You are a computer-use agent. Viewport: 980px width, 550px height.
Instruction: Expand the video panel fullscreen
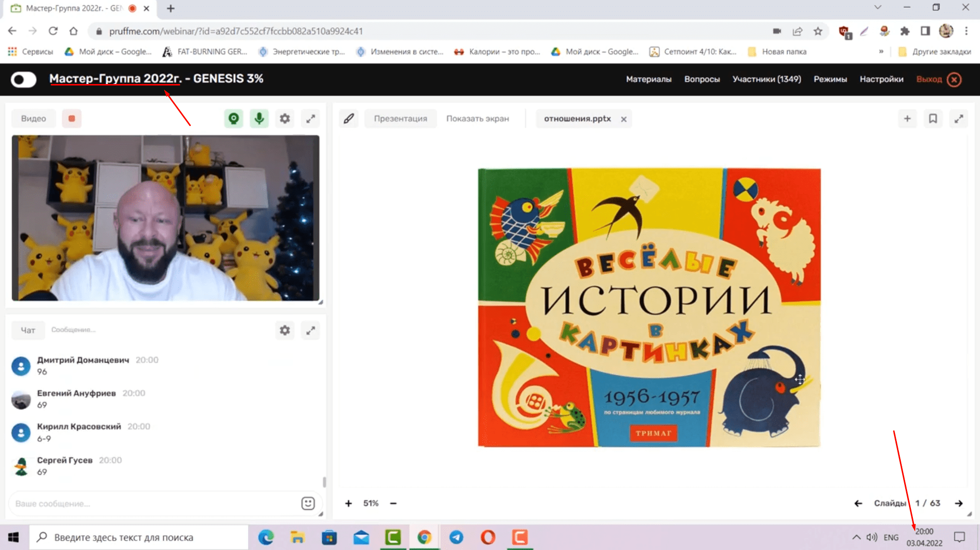[x=311, y=118]
